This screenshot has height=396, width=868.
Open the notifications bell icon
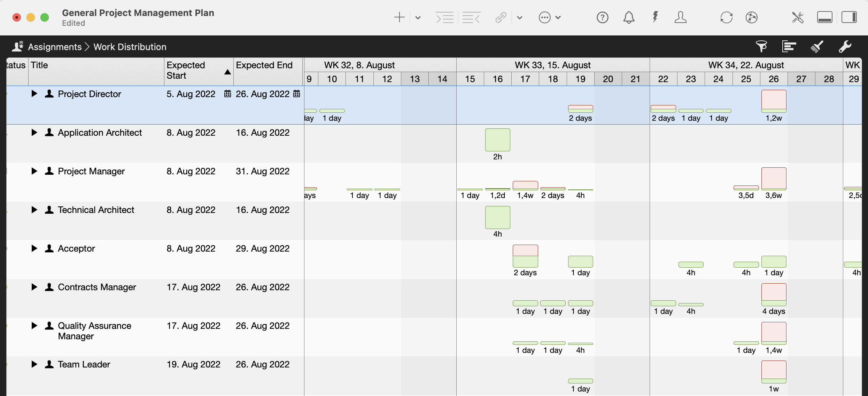tap(629, 17)
